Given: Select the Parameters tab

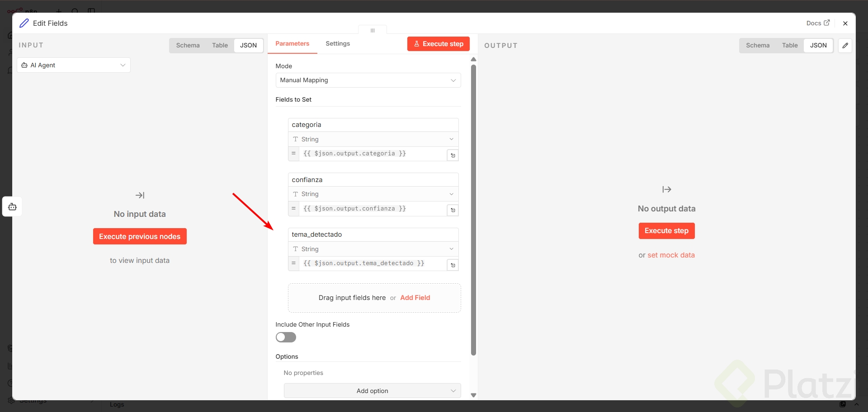Looking at the screenshot, I should pos(292,44).
